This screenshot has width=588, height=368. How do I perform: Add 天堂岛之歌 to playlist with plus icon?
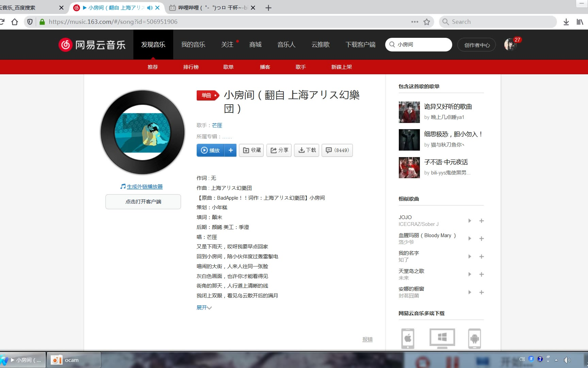coord(481,274)
